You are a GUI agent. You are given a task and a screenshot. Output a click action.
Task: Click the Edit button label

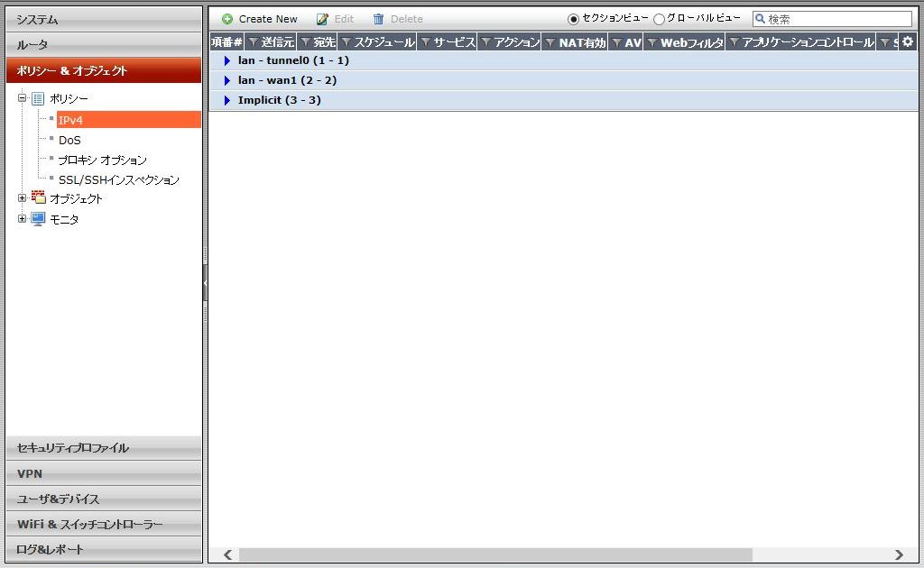344,20
